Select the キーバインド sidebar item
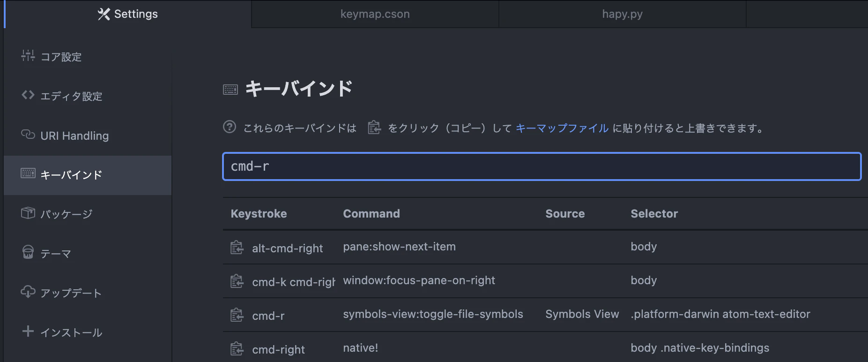The image size is (868, 362). click(x=88, y=175)
